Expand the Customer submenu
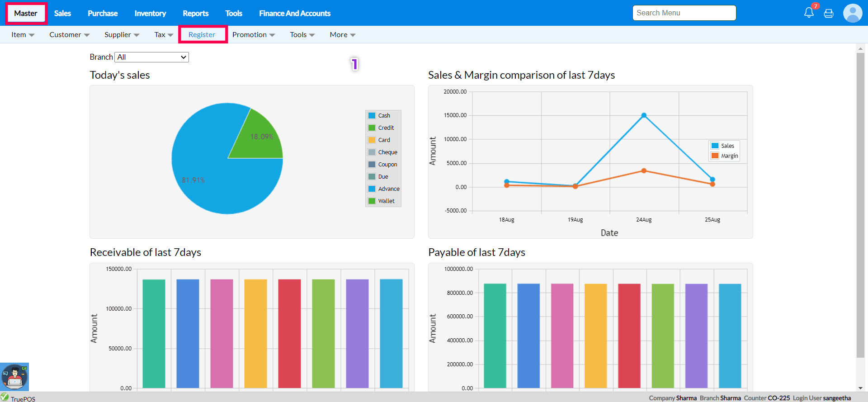The width and height of the screenshot is (868, 402). click(x=69, y=35)
